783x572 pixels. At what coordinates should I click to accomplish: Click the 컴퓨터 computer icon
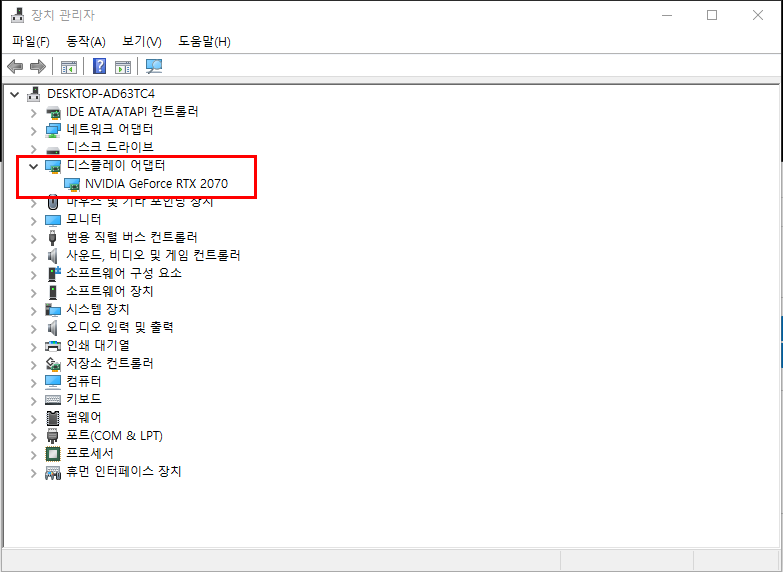point(53,382)
